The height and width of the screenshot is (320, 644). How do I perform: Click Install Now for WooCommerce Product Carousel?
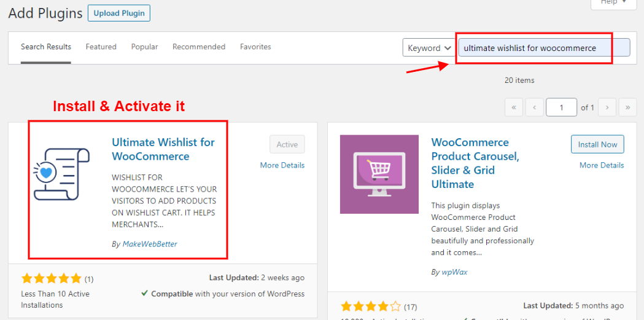tap(597, 144)
